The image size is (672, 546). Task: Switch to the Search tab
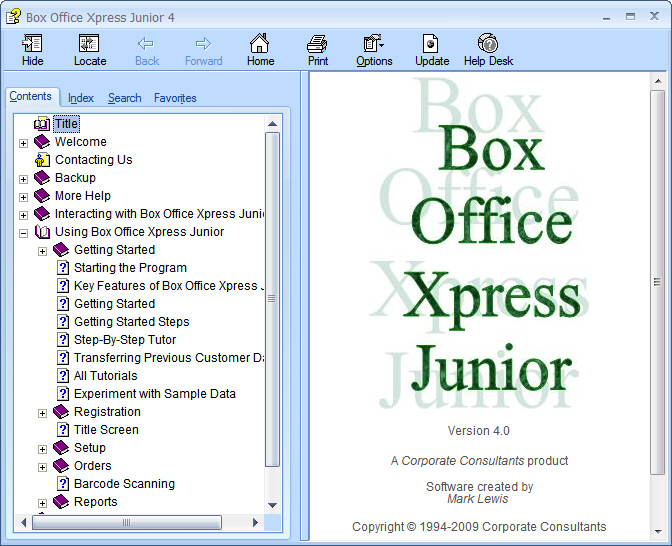click(124, 98)
